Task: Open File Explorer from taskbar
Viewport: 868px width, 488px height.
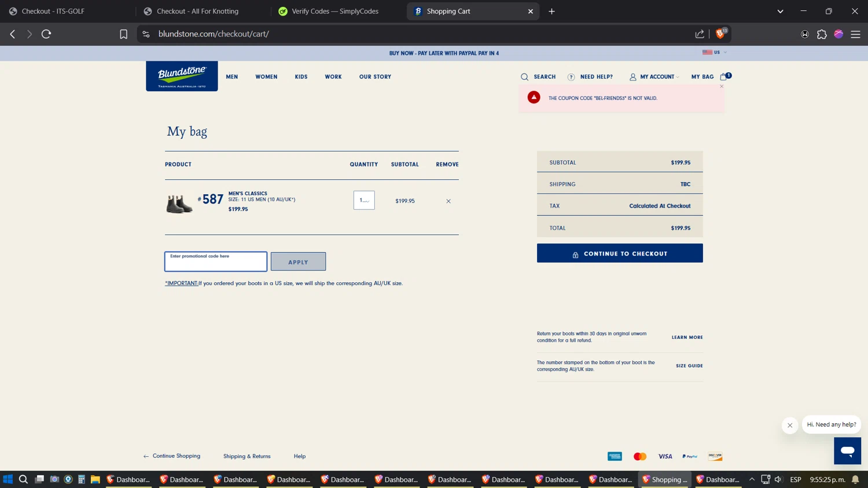Action: (95, 479)
